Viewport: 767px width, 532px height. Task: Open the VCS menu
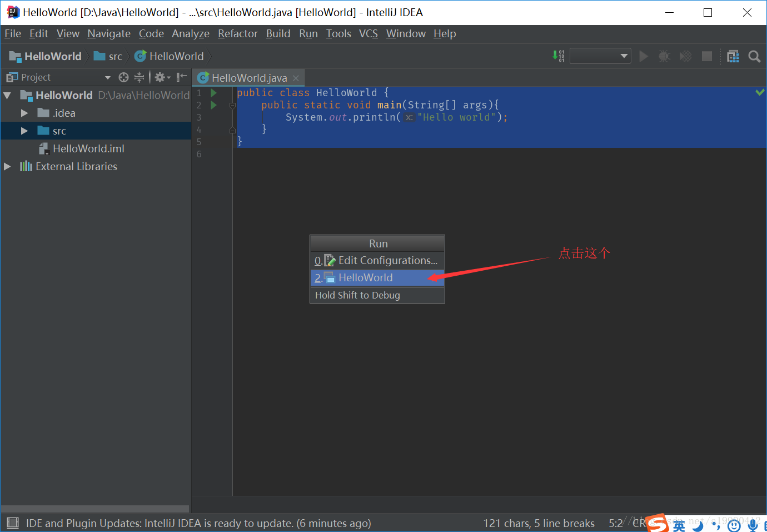click(368, 34)
